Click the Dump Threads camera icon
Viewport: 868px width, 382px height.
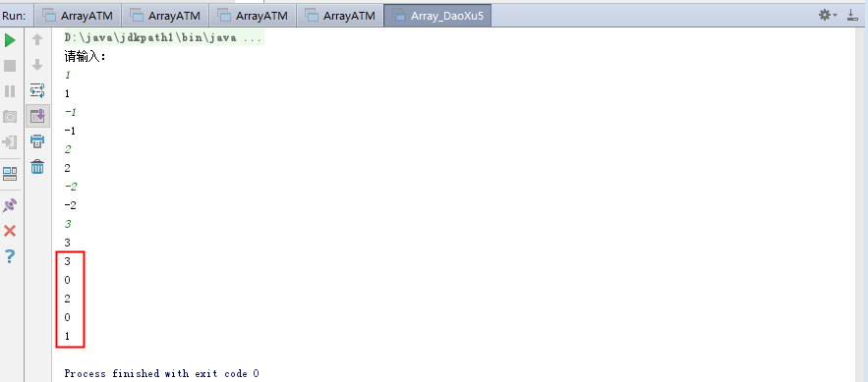(10, 117)
